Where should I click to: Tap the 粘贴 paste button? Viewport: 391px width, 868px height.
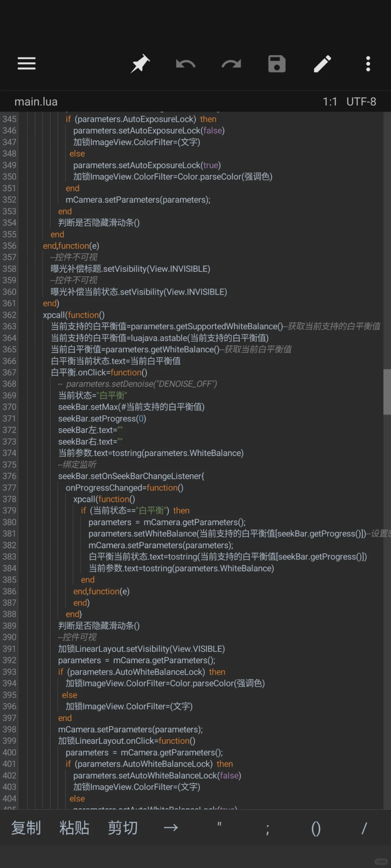[x=74, y=827]
